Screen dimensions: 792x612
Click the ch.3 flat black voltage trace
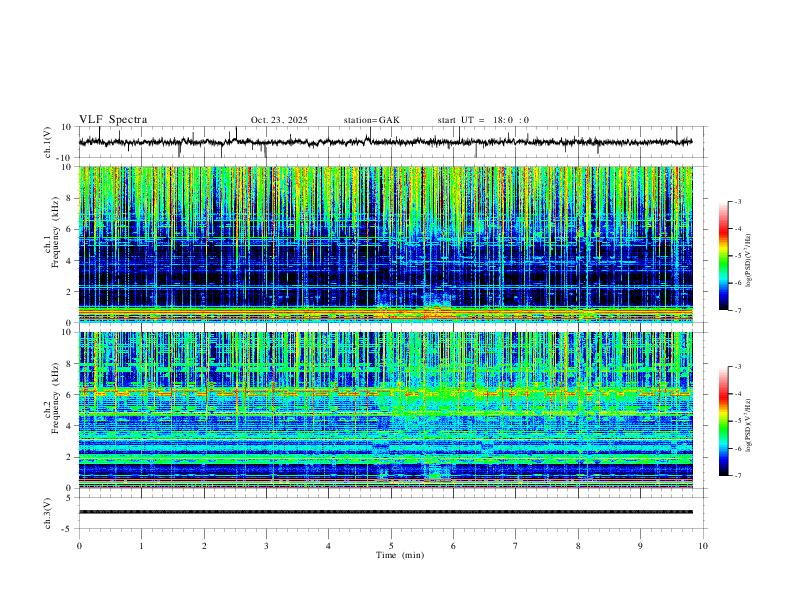pyautogui.click(x=385, y=512)
